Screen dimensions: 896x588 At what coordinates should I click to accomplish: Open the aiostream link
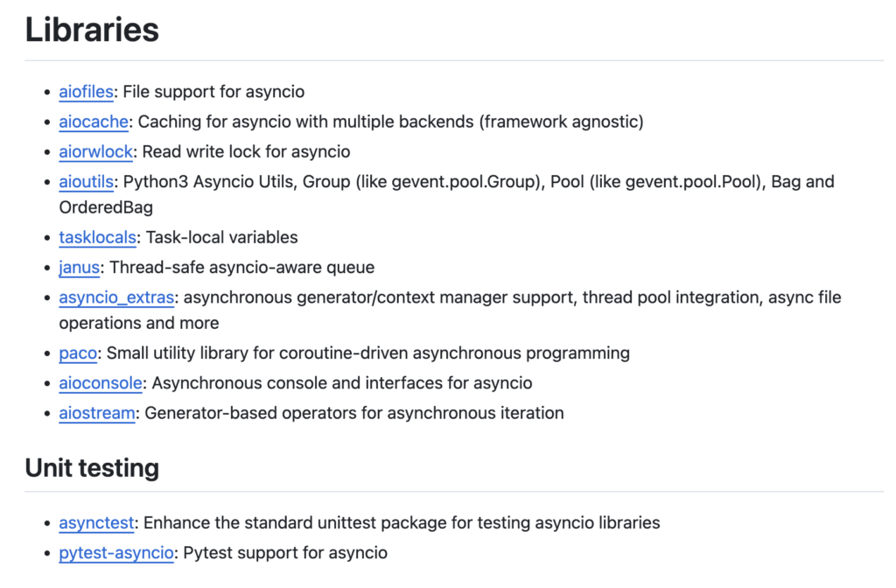pos(96,413)
